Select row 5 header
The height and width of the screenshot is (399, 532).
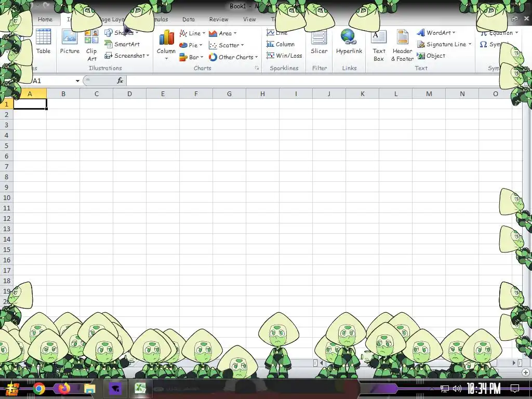6,146
